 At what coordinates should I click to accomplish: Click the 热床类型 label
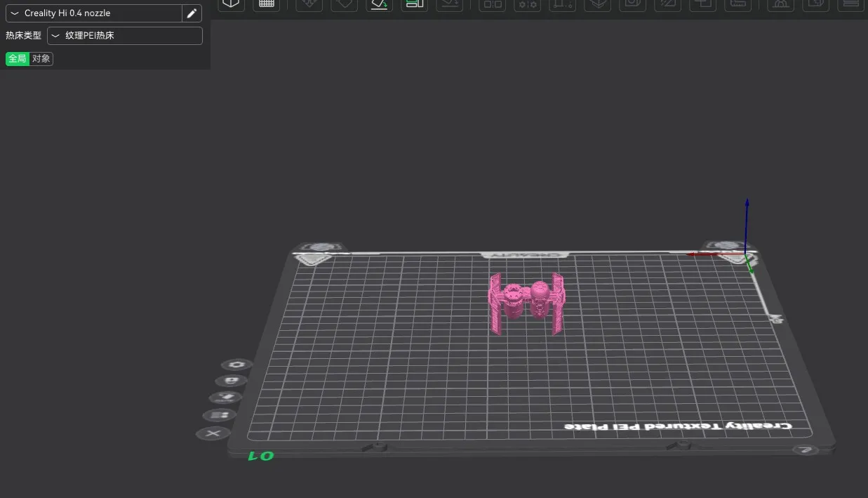click(x=24, y=36)
